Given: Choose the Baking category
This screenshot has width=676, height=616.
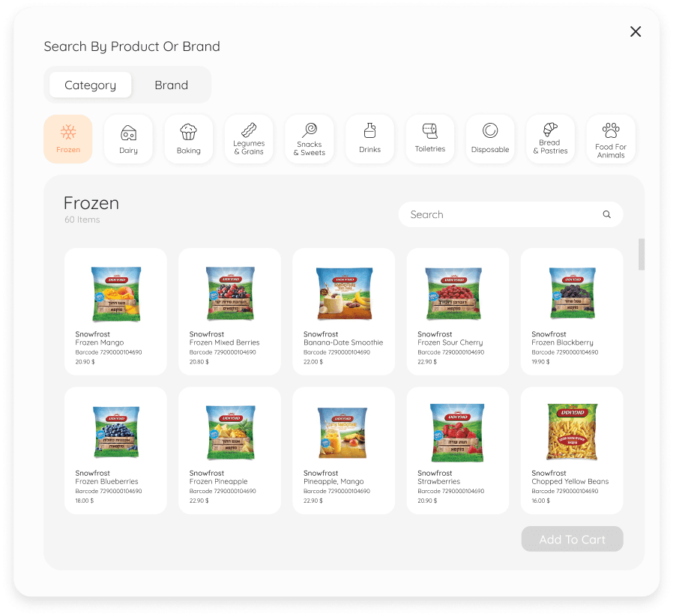Looking at the screenshot, I should pos(188,139).
